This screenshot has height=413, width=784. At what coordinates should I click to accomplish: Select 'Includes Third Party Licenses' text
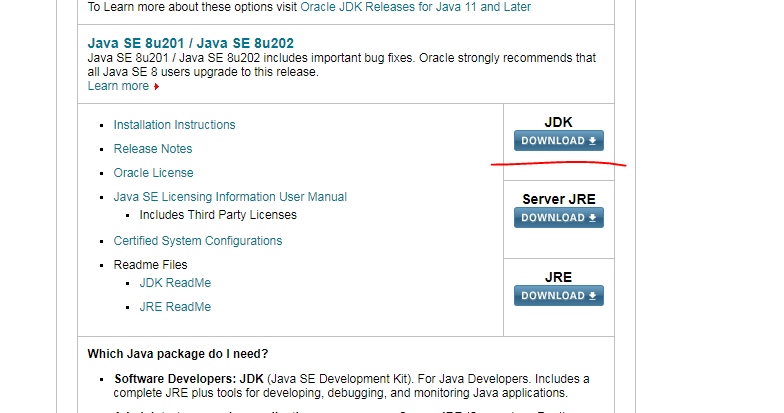[218, 214]
